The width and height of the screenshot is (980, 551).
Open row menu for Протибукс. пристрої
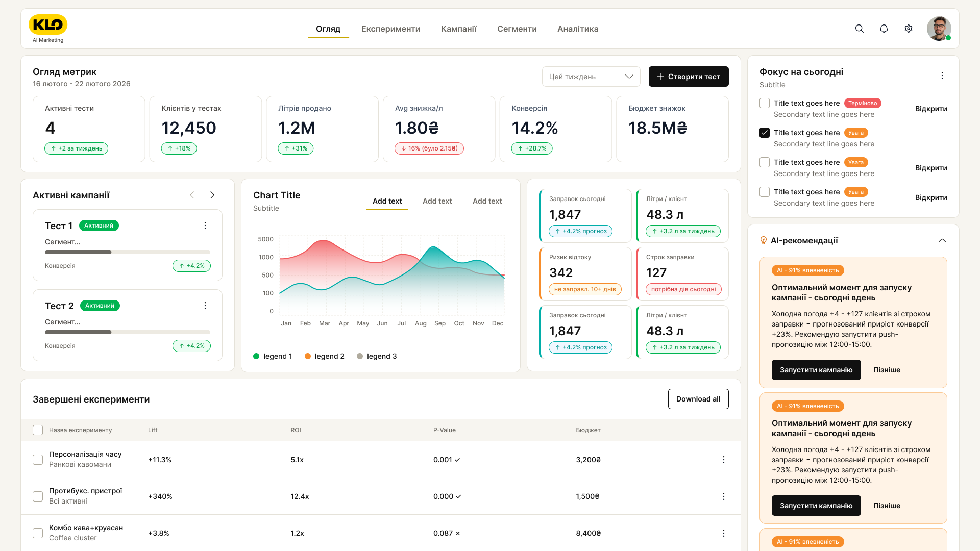pos(724,496)
